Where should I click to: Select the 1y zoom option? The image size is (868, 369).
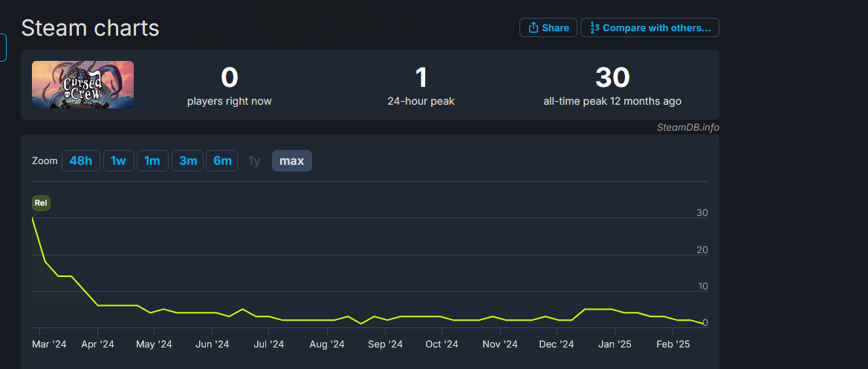coord(254,161)
